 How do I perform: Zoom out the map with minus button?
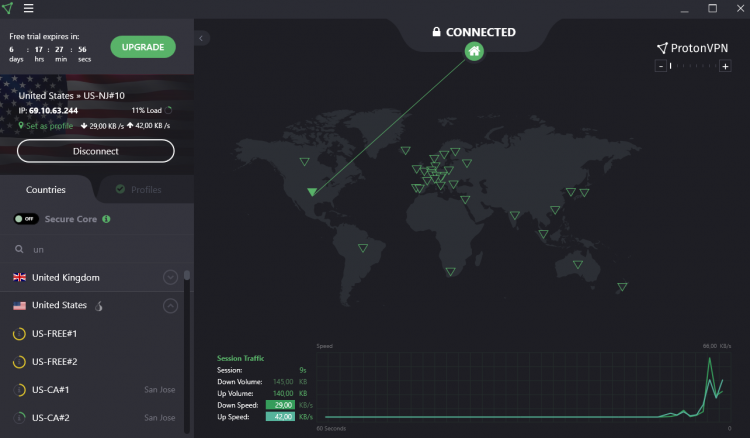point(661,66)
